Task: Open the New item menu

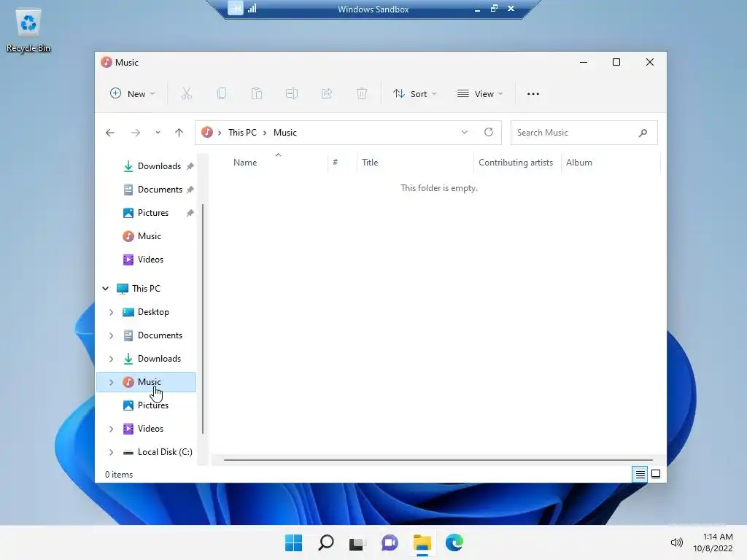Action: click(x=132, y=94)
